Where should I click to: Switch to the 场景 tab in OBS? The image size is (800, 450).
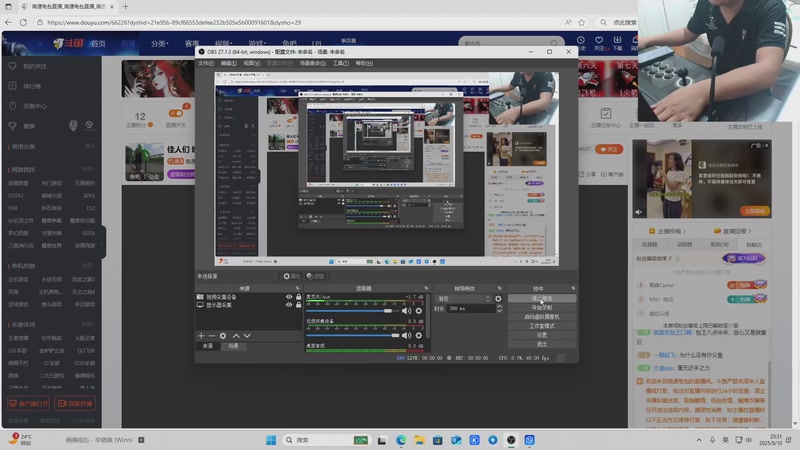coord(233,346)
